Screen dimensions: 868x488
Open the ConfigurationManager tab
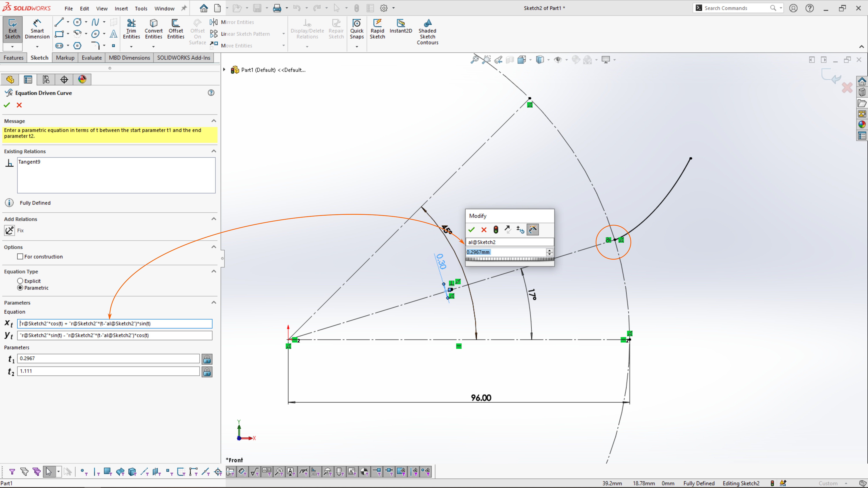pyautogui.click(x=46, y=80)
